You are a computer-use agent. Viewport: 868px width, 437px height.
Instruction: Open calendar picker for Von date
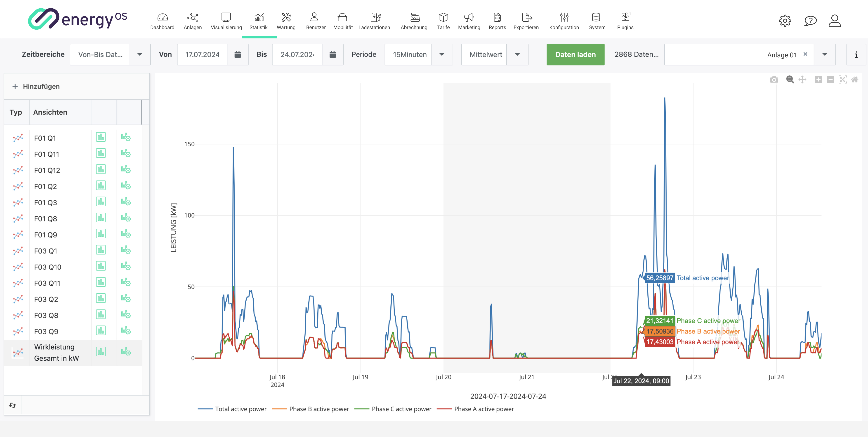(238, 55)
